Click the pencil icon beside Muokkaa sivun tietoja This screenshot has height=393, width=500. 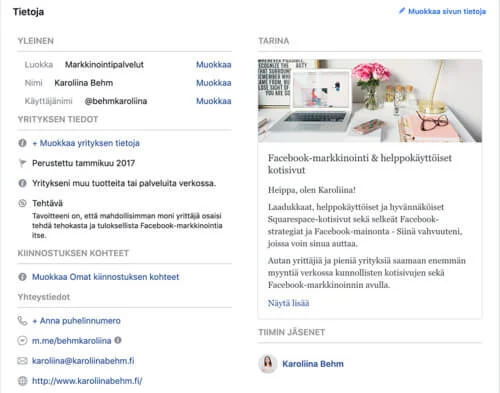(x=402, y=11)
